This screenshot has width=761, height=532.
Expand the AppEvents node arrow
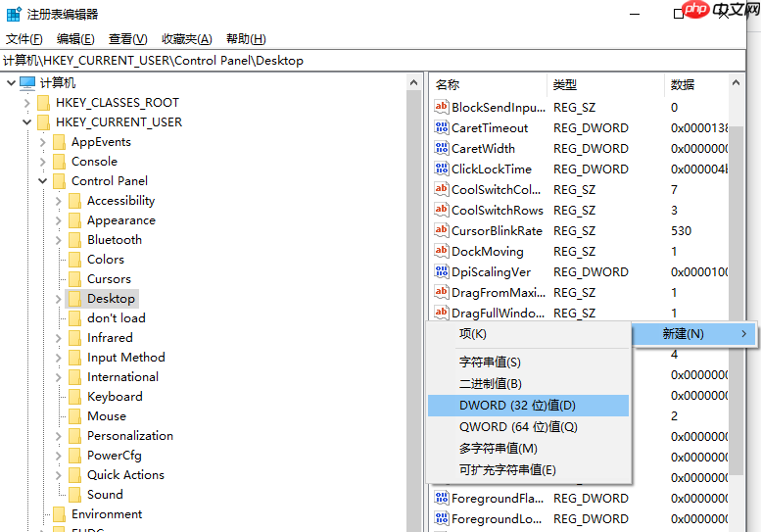pos(43,142)
